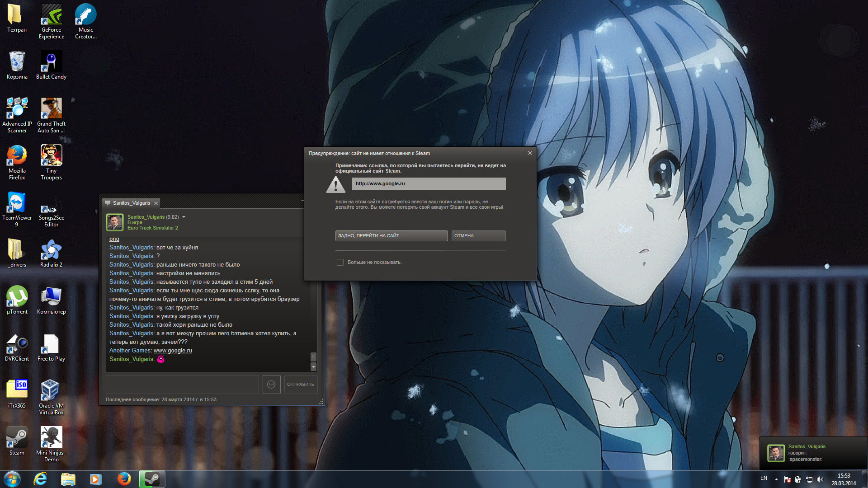Open µTorrent desktop shortcut
This screenshot has height=488, width=868.
coord(17,300)
